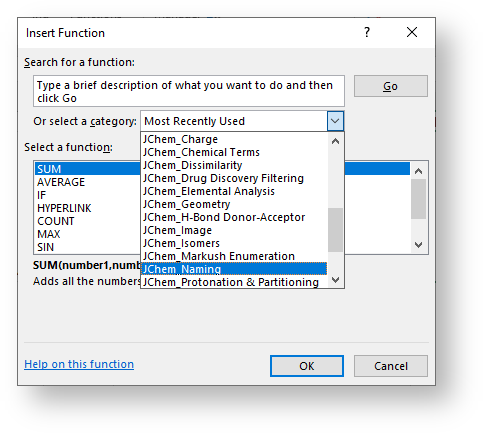Choose JChem_Dissimilarity category
This screenshot has width=484, height=434.
234,165
